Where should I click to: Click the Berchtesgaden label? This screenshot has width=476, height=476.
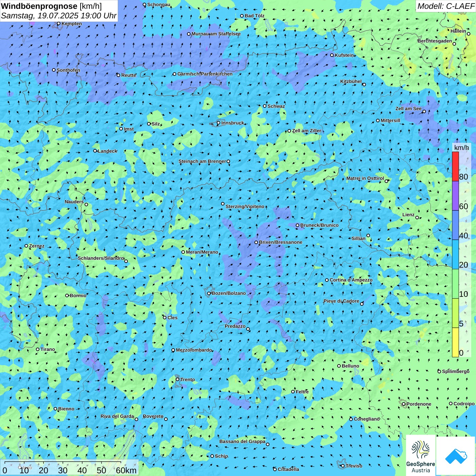(435, 41)
